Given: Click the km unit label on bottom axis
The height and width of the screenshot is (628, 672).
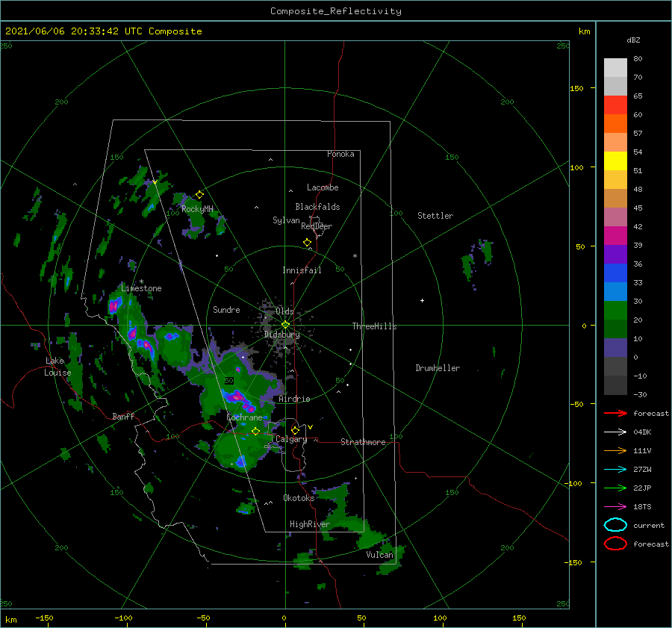Looking at the screenshot, I should click(11, 620).
